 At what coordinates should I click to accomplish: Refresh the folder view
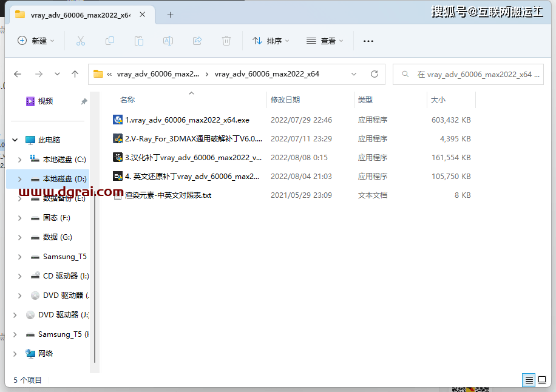click(375, 74)
